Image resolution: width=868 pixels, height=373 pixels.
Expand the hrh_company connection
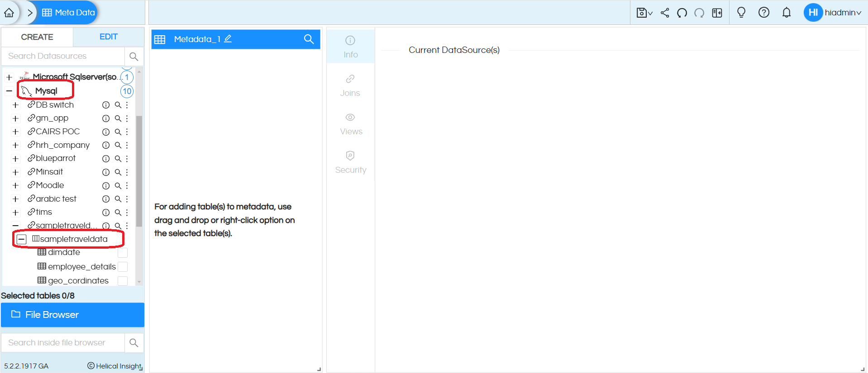pos(16,145)
